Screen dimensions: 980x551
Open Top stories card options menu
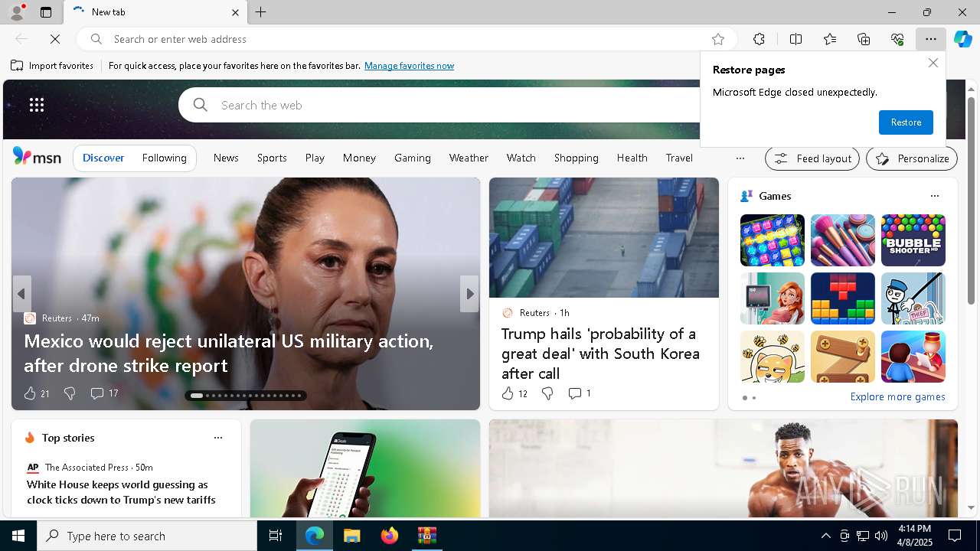(x=218, y=438)
